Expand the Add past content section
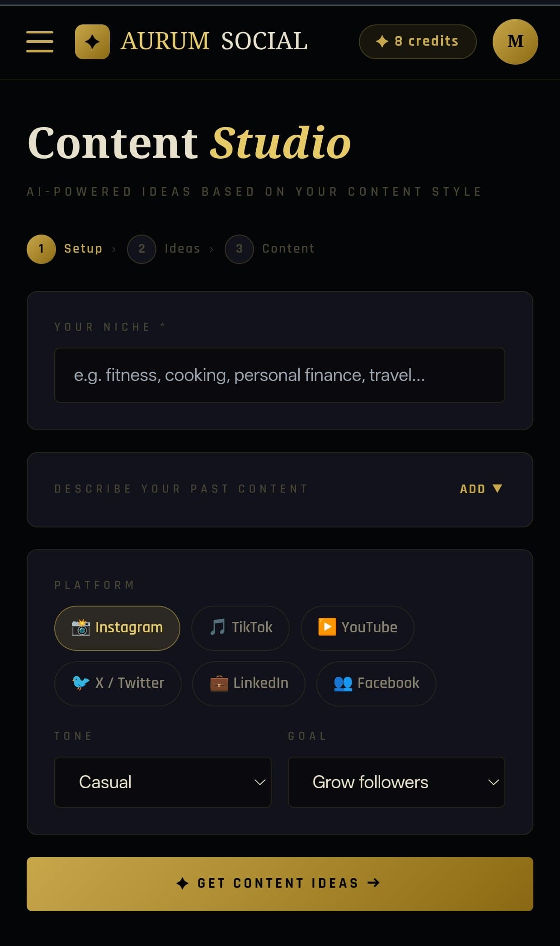The height and width of the screenshot is (946, 560). (481, 489)
